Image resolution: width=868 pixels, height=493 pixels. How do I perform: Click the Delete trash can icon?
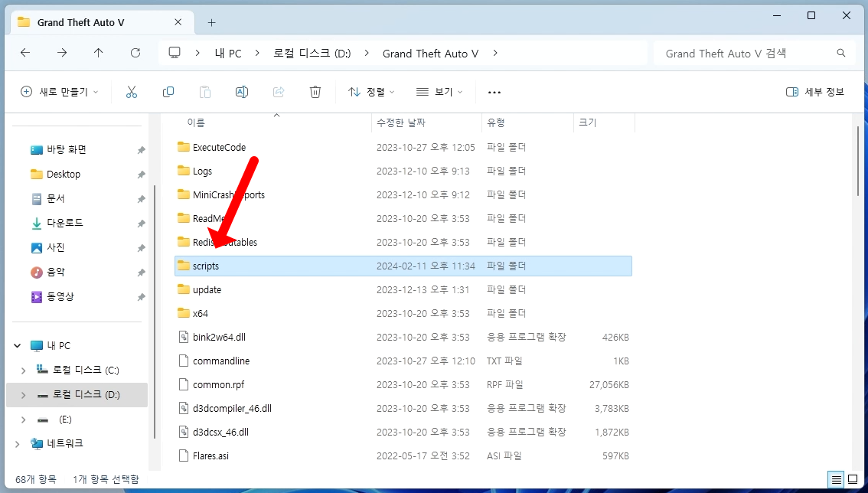pos(315,92)
